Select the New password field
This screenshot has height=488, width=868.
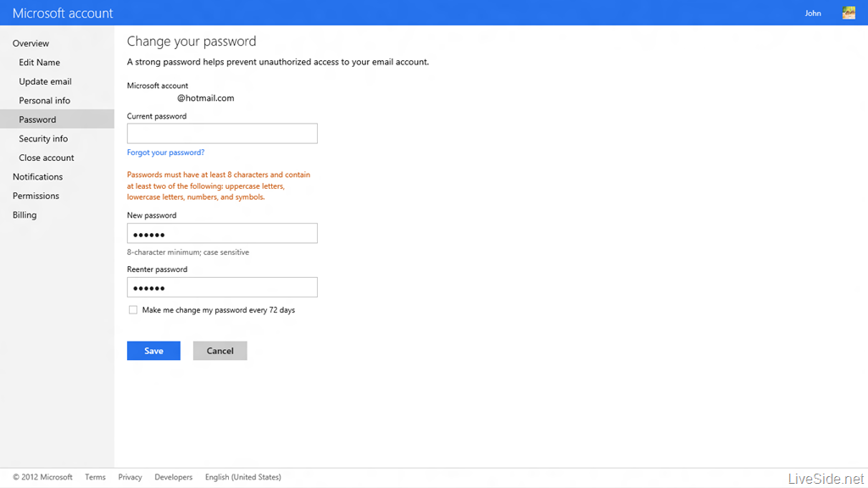pos(222,234)
